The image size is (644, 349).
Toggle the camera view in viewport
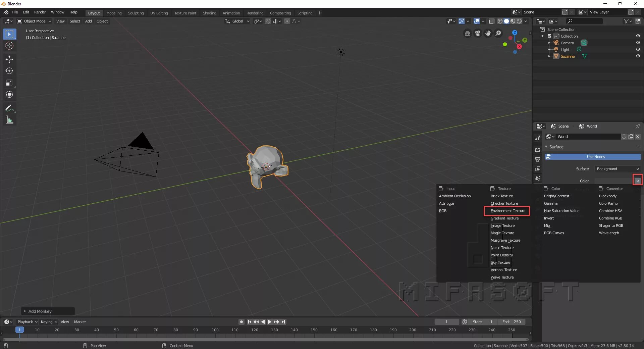click(x=478, y=33)
